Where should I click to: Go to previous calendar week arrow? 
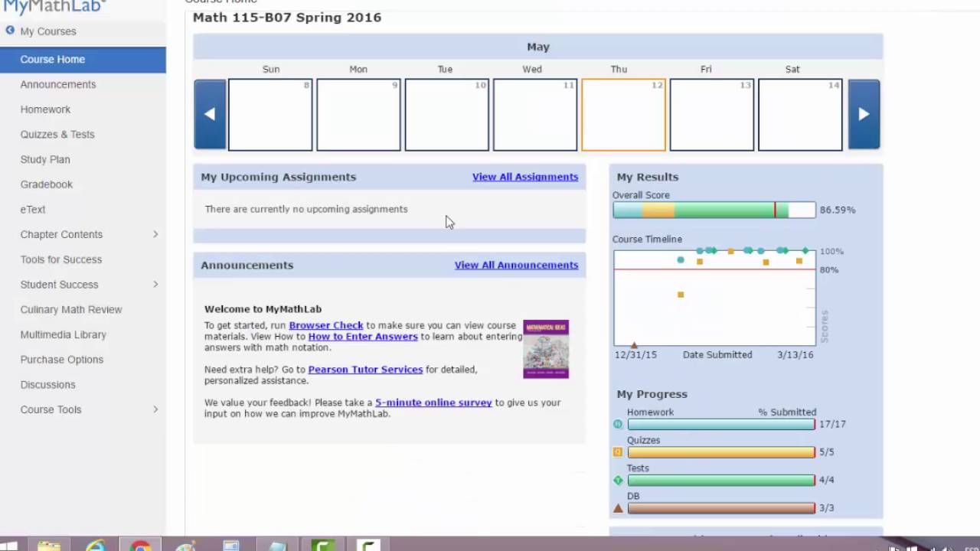tap(210, 114)
